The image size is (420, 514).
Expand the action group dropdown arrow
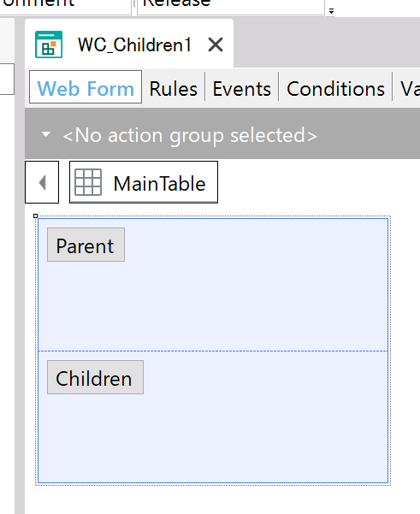46,134
